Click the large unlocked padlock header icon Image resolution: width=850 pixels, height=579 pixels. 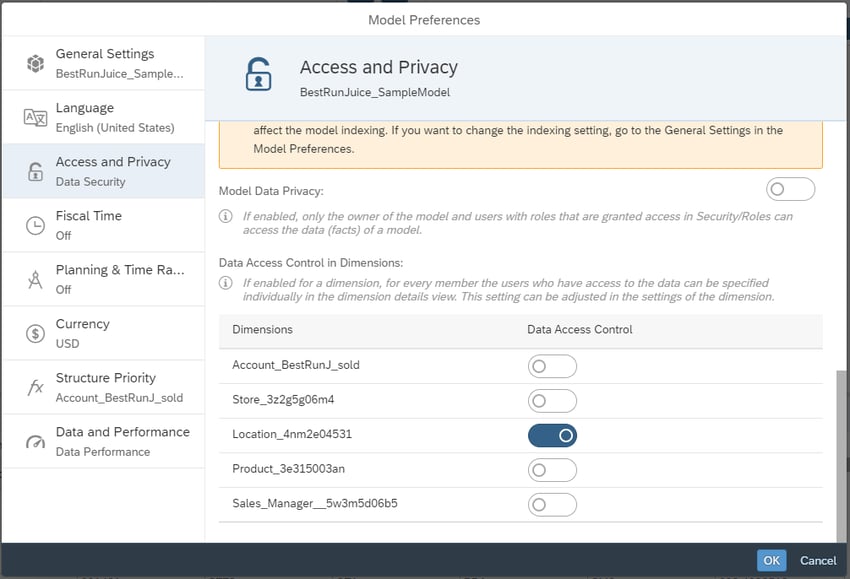point(258,74)
